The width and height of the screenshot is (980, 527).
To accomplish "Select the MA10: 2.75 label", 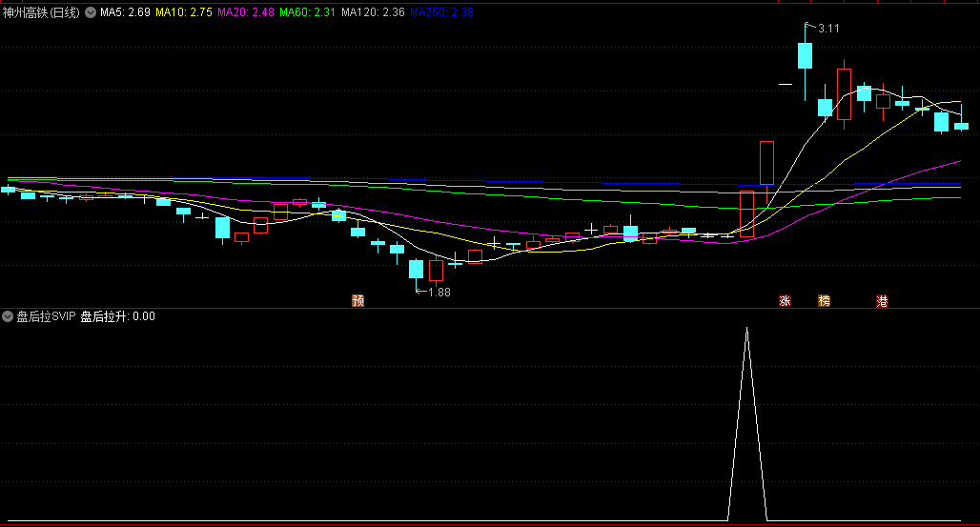I will [x=184, y=11].
